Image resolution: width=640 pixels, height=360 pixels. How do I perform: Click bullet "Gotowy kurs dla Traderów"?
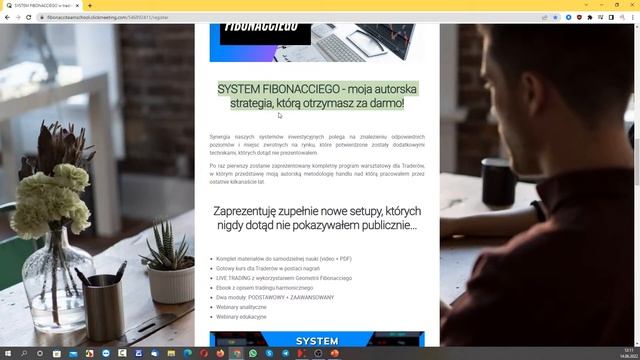pyautogui.click(x=268, y=268)
